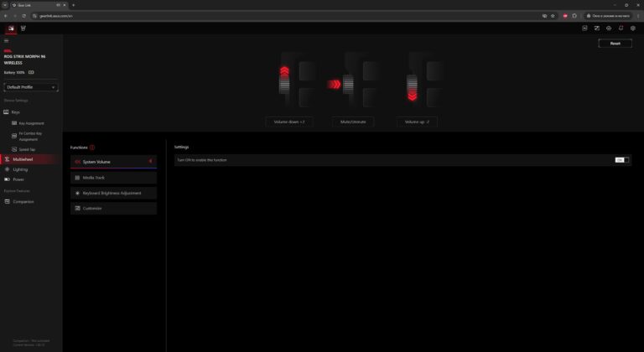Click the battery status icon
The image size is (644, 352).
point(31,72)
